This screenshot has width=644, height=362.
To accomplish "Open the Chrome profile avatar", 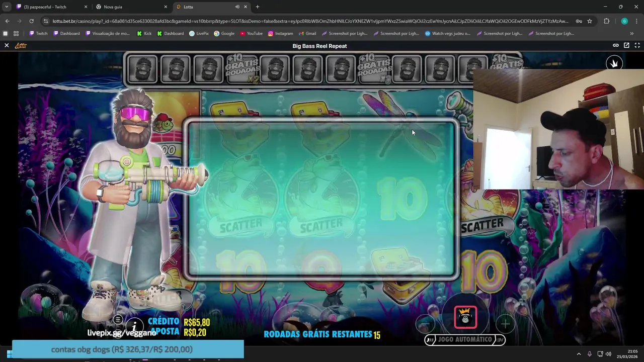I will coord(624,21).
